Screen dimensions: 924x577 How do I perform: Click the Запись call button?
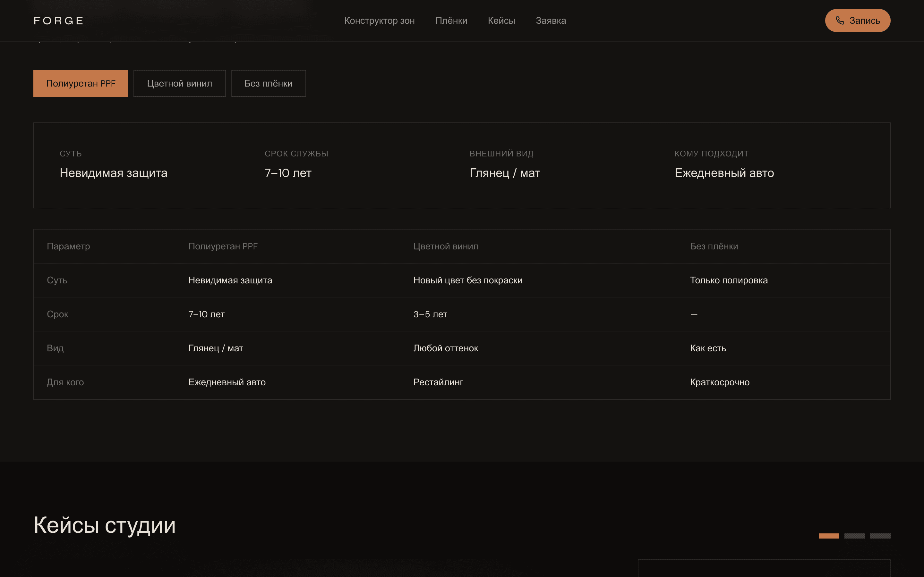click(x=858, y=21)
